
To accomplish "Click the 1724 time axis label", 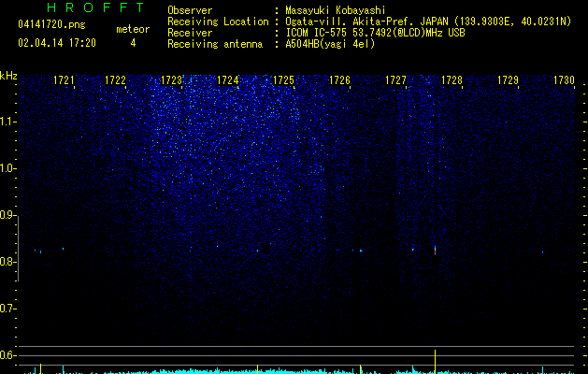I will pyautogui.click(x=227, y=80).
